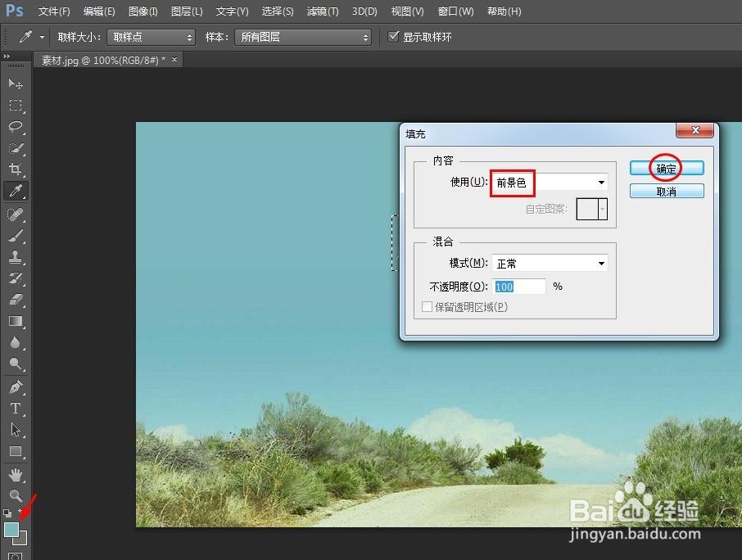
Task: Select the Zoom tool
Action: click(15, 495)
